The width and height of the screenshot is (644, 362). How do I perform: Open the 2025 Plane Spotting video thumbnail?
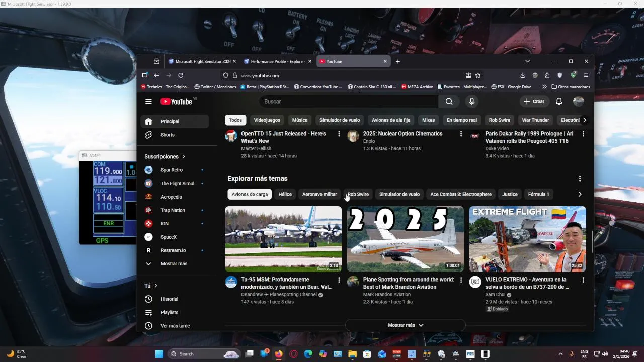406,239
